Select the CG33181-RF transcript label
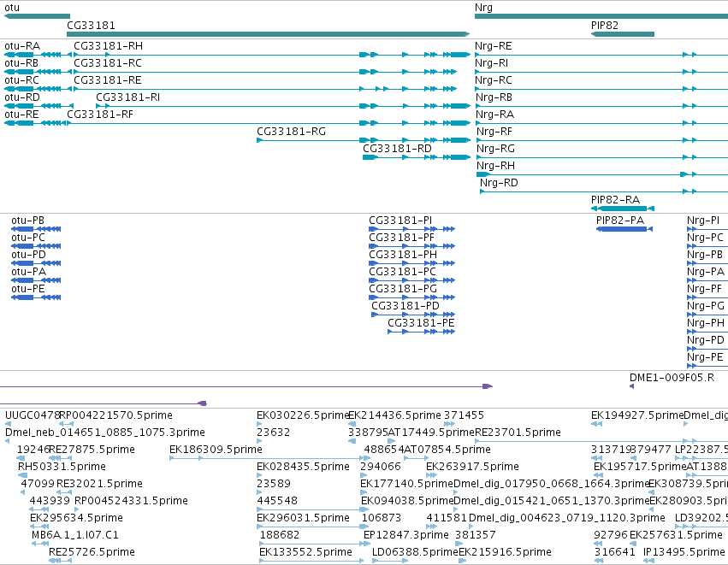Screen dimensions: 728x565 tap(100, 115)
